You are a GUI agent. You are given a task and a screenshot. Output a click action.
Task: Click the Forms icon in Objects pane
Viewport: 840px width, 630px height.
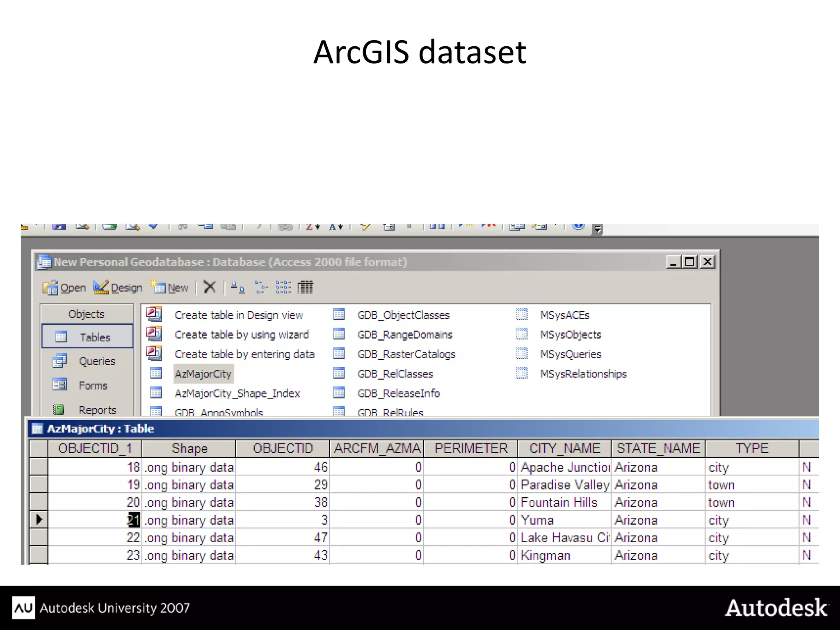[x=60, y=384]
